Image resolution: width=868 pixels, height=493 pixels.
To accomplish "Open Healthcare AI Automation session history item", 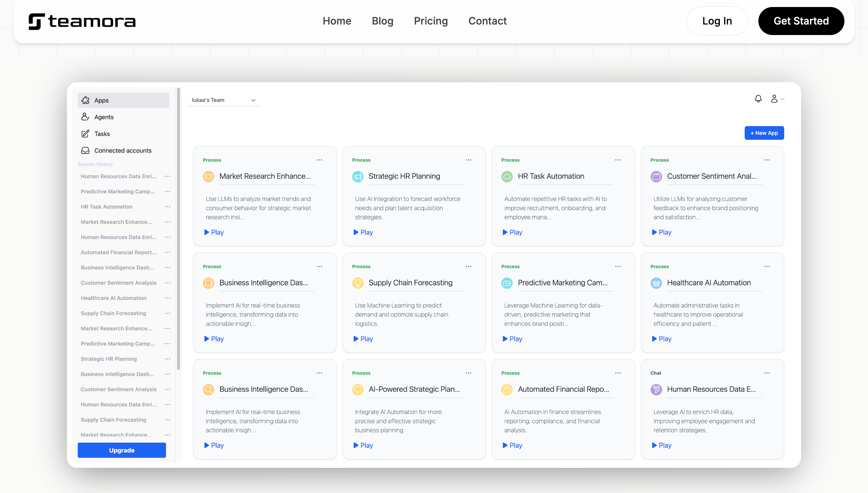I will tap(113, 298).
